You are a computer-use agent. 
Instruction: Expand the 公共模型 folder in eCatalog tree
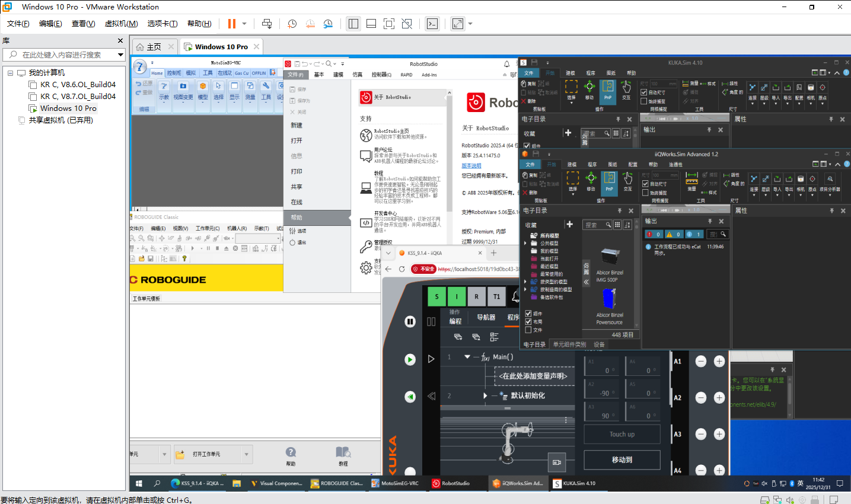(525, 243)
